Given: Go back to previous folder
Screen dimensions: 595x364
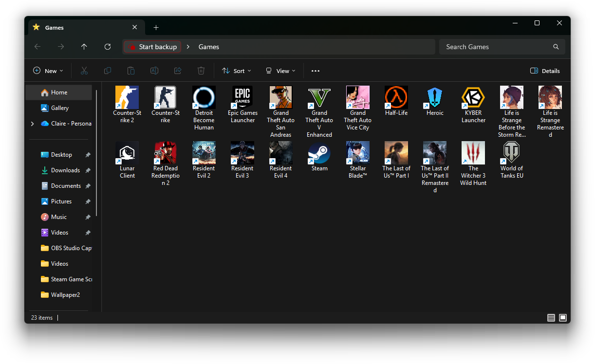Looking at the screenshot, I should (37, 47).
